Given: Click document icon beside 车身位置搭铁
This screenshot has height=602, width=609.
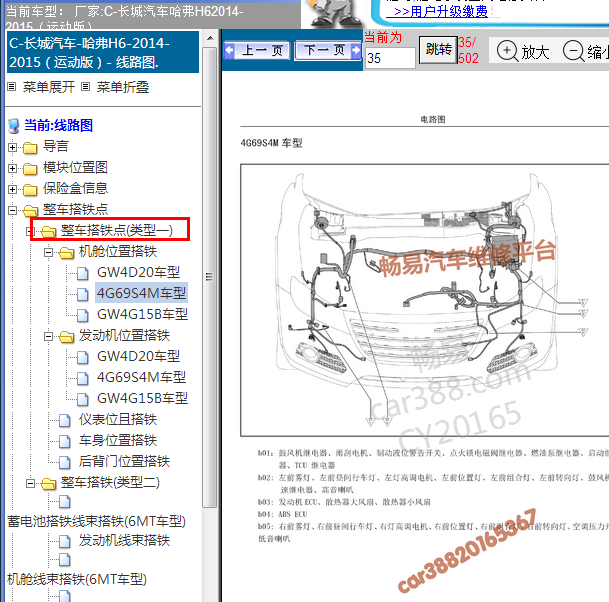Looking at the screenshot, I should coord(65,441).
